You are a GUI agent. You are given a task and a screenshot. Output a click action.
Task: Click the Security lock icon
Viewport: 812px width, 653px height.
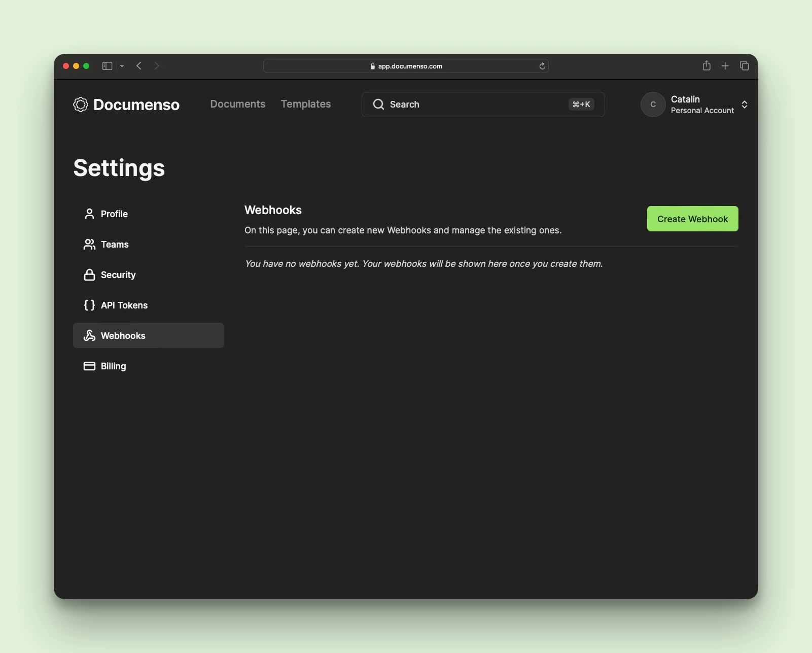point(89,275)
